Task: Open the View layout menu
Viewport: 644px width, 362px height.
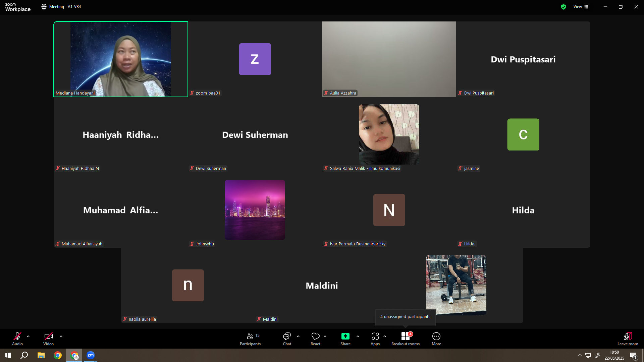Action: (x=581, y=7)
